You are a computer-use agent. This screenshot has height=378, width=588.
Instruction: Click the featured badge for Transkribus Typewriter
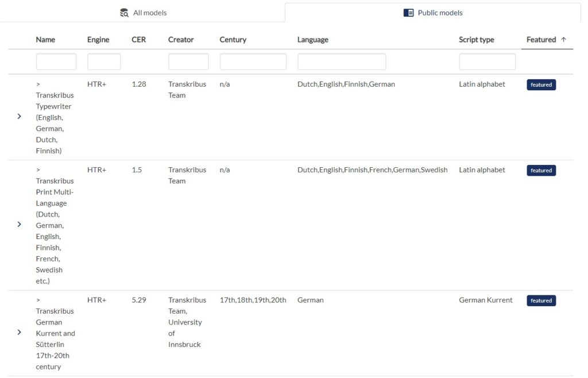541,85
